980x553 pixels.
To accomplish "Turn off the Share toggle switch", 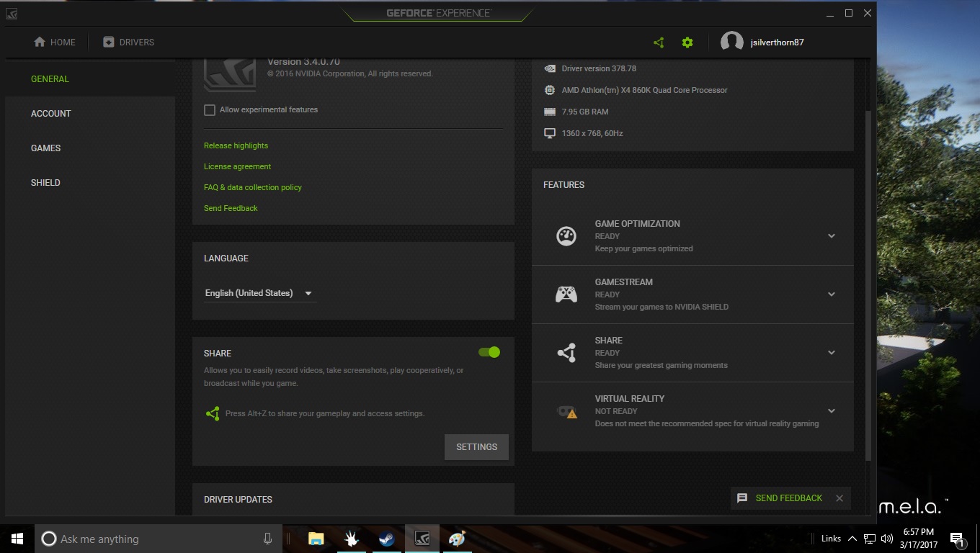I will pos(489,352).
